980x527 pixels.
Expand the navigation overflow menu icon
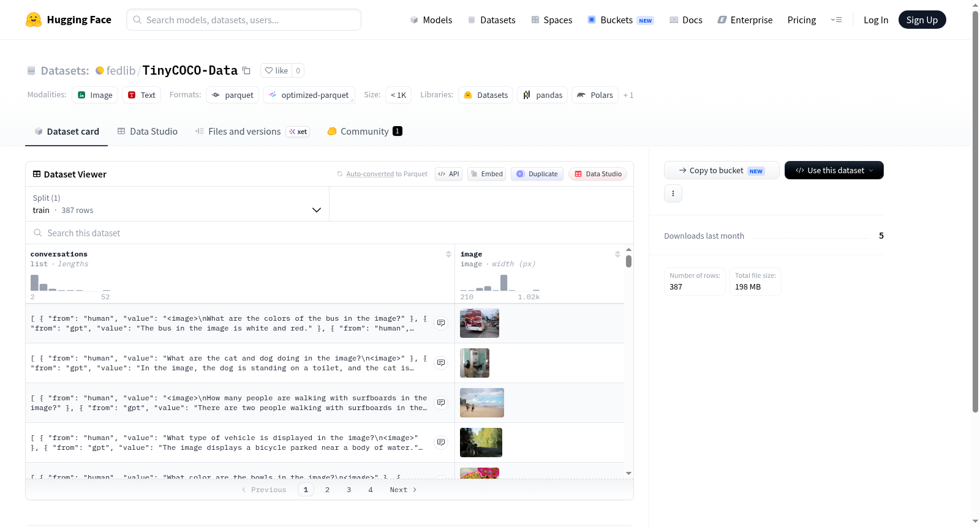pyautogui.click(x=836, y=20)
